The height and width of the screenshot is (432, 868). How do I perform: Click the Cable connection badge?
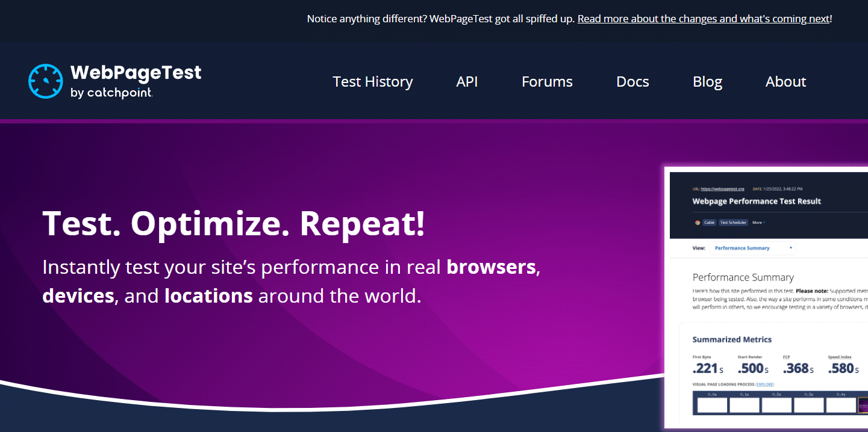click(709, 223)
